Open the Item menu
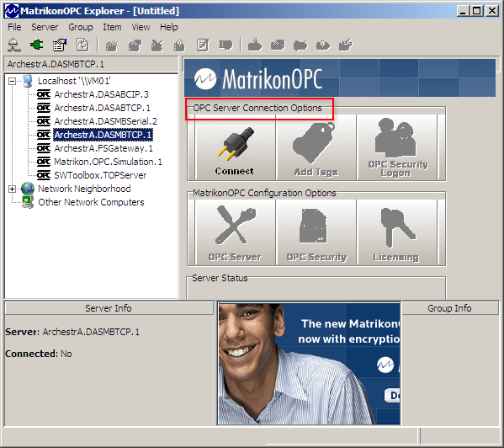504x448 pixels. [112, 27]
